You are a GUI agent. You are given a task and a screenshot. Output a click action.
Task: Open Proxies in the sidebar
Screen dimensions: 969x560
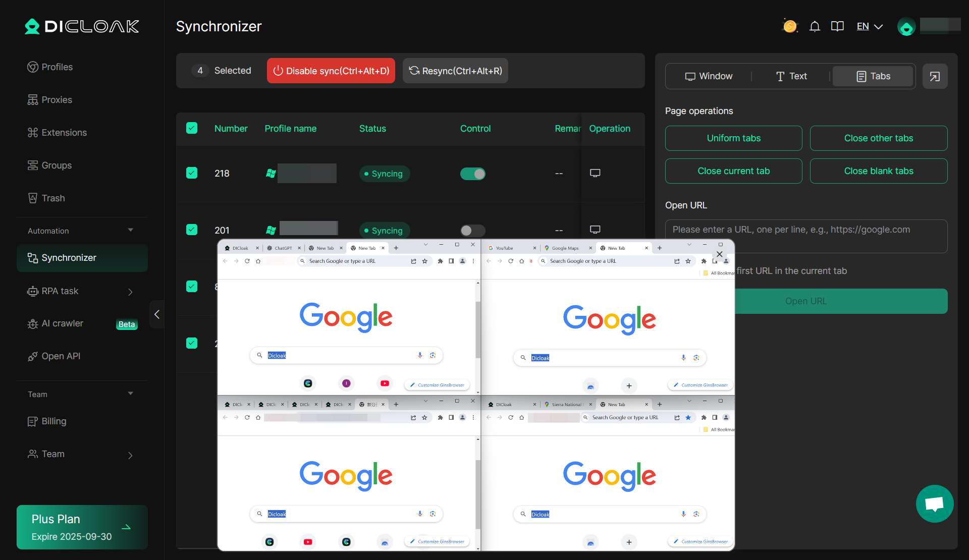82,100
